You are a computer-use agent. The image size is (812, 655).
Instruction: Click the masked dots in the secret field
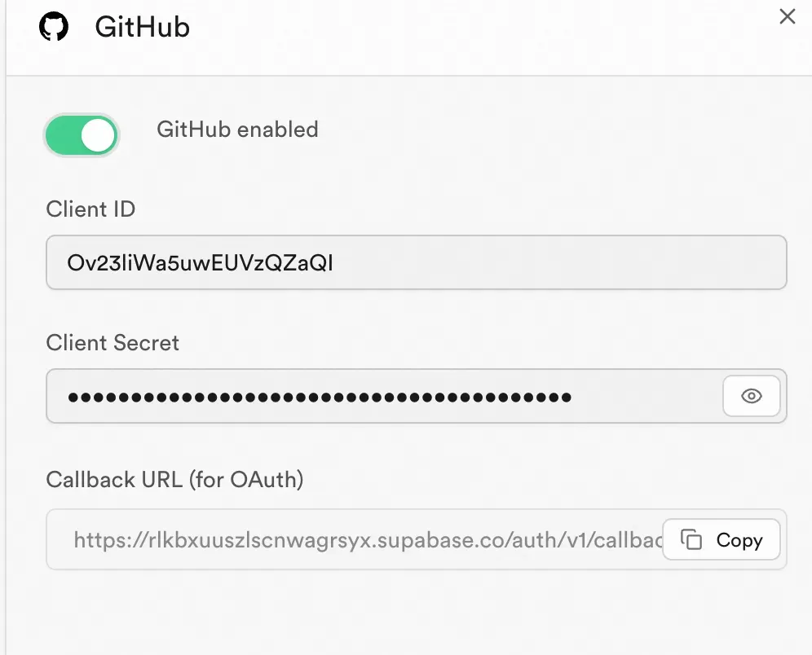320,398
